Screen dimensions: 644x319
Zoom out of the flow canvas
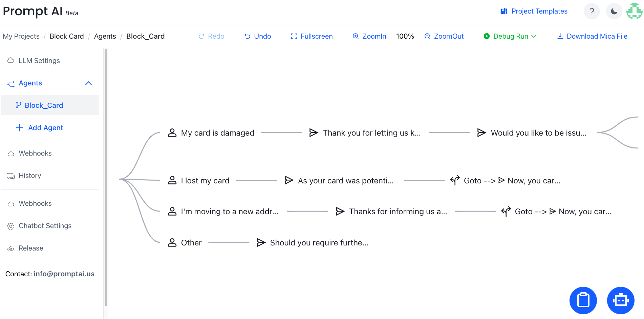(x=444, y=36)
